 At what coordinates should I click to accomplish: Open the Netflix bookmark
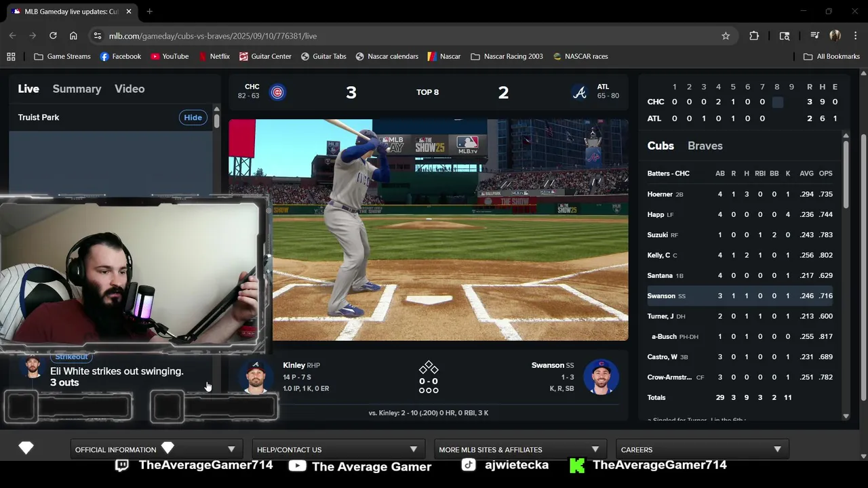[214, 56]
